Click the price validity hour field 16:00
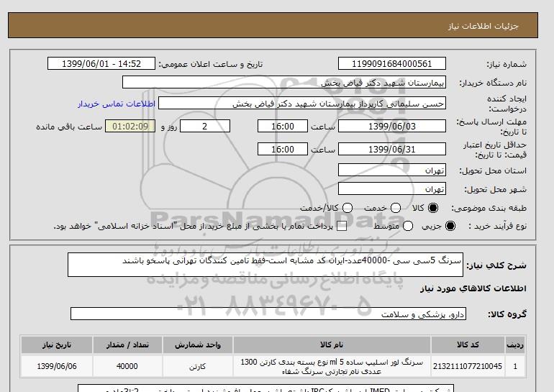The height and width of the screenshot is (392, 554). coord(283,149)
